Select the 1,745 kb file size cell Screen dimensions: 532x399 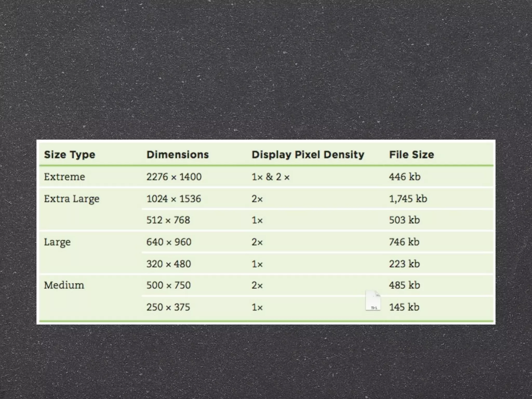tap(408, 199)
